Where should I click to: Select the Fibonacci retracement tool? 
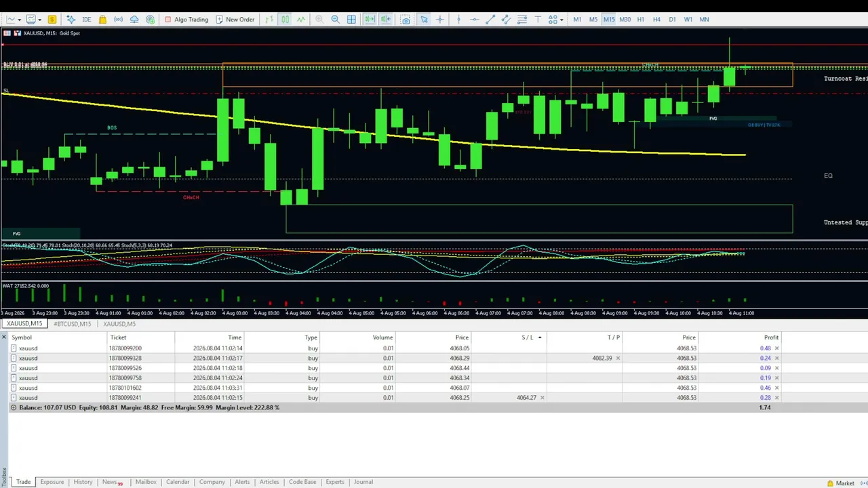pos(522,19)
